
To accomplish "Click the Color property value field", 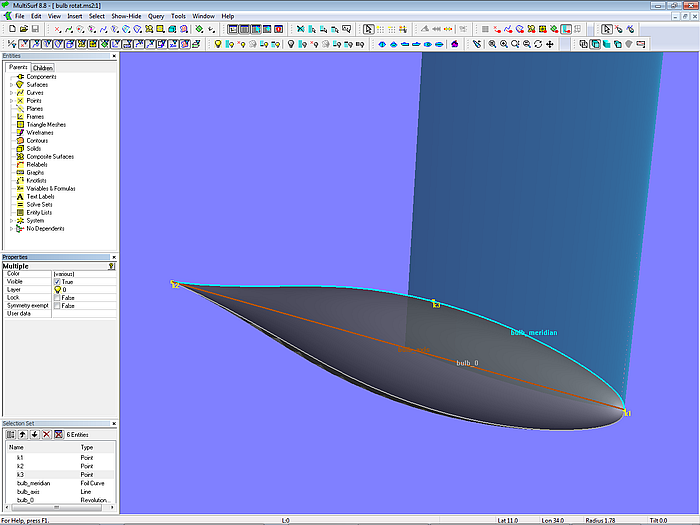I will (80, 274).
